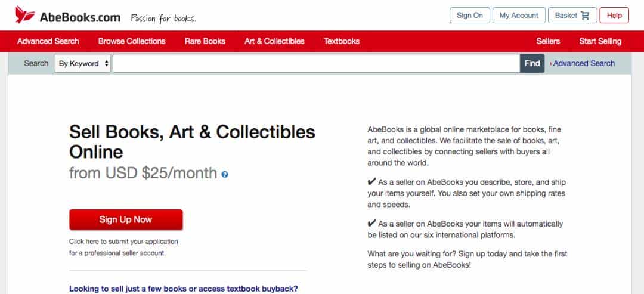The width and height of the screenshot is (644, 294).
Task: Click the search keyword input field
Action: [x=316, y=64]
